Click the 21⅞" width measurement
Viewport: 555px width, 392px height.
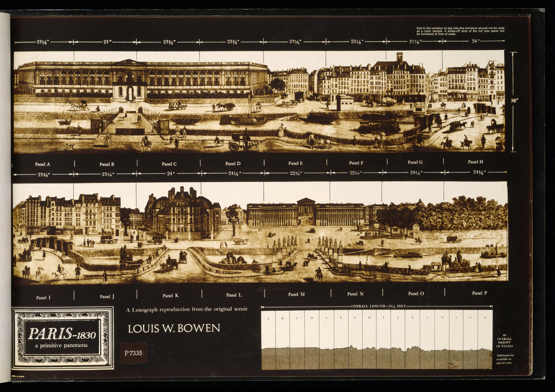(415, 42)
